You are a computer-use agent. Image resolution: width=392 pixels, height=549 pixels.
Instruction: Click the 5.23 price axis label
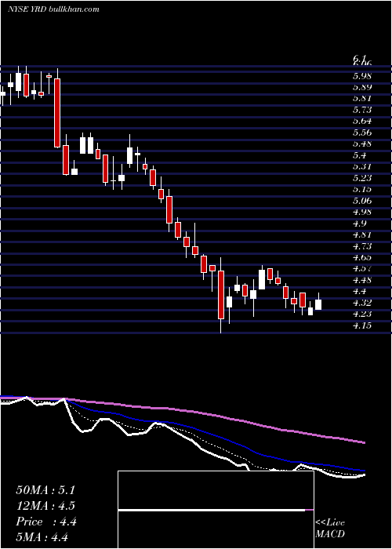362,178
